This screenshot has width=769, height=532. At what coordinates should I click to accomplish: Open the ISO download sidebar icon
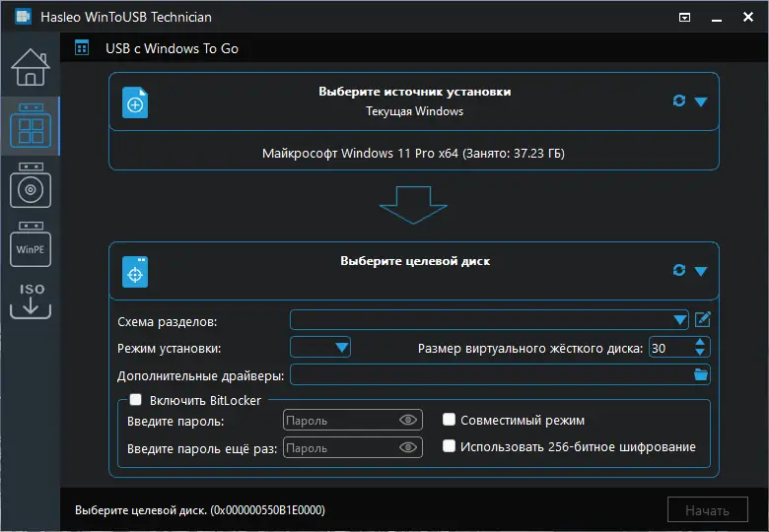coord(30,300)
